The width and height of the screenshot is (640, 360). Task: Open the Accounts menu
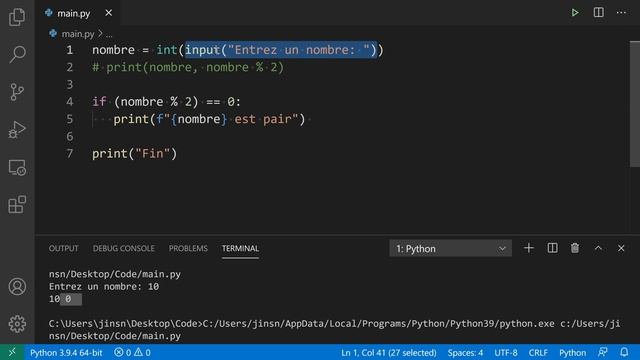(x=17, y=287)
